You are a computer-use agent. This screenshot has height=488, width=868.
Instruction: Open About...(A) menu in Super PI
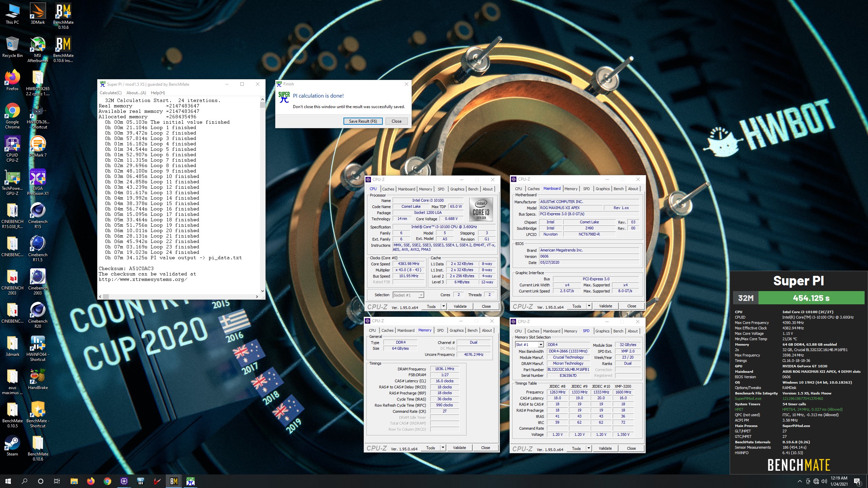tap(136, 93)
